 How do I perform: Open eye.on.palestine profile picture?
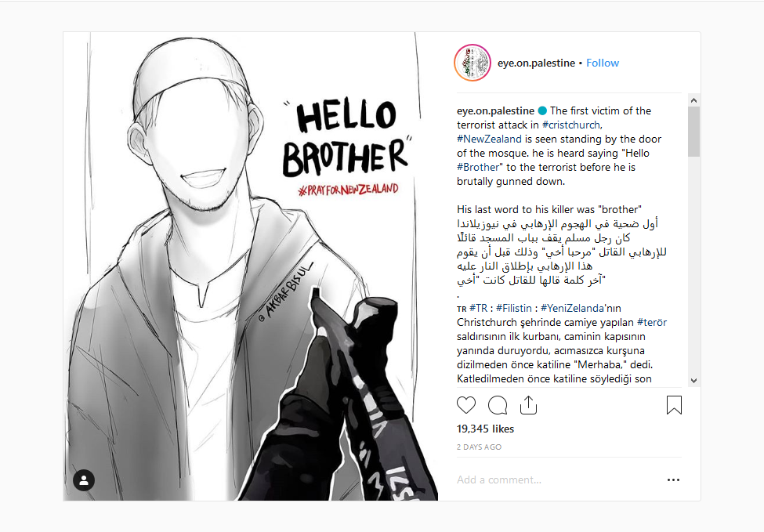coord(473,63)
